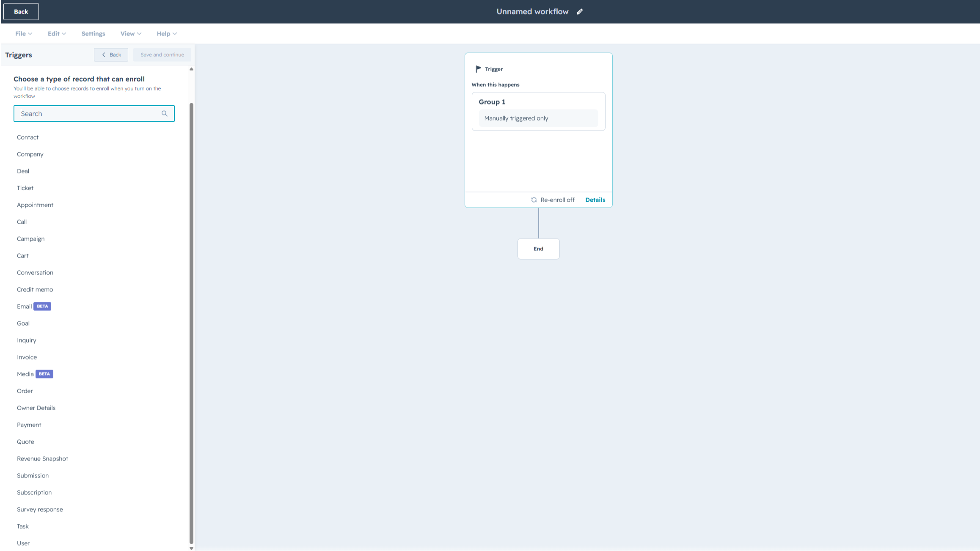
Task: Click Back in the Triggers panel
Action: tap(111, 55)
